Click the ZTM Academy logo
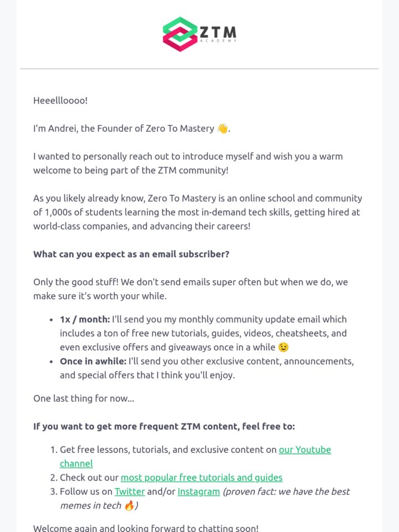The width and height of the screenshot is (399, 532). click(x=199, y=34)
